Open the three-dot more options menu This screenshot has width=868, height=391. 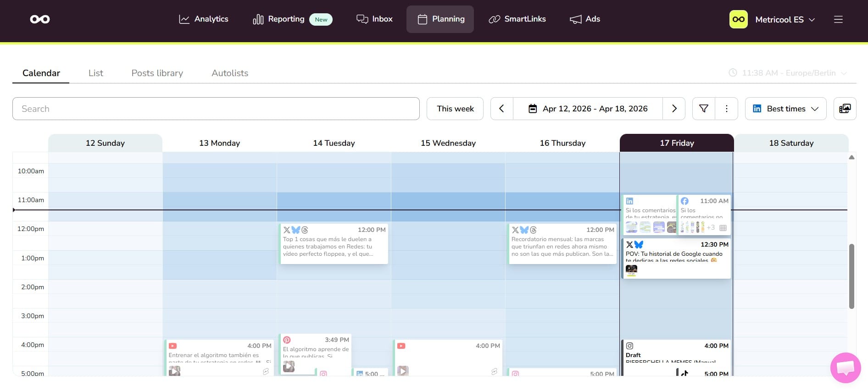coord(726,109)
